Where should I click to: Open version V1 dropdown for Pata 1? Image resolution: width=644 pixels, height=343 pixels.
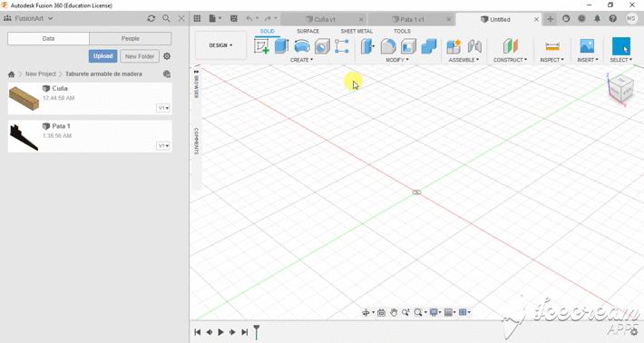(x=163, y=146)
